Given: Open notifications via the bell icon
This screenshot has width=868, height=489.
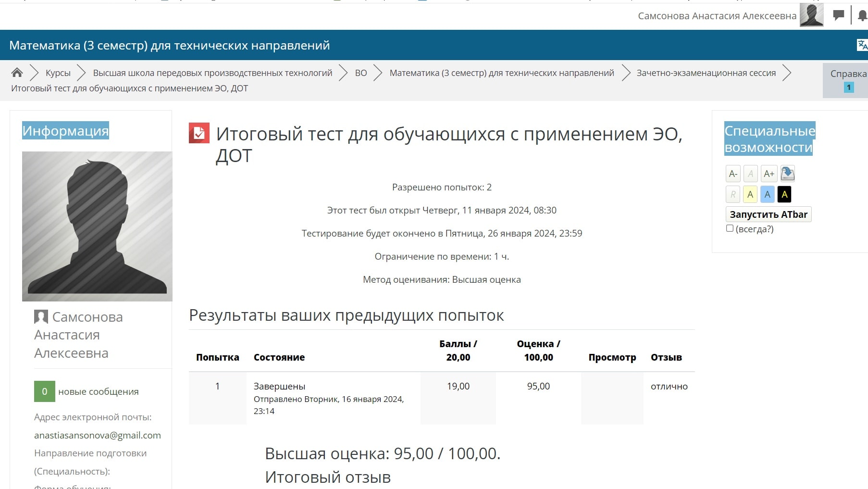Looking at the screenshot, I should [861, 15].
